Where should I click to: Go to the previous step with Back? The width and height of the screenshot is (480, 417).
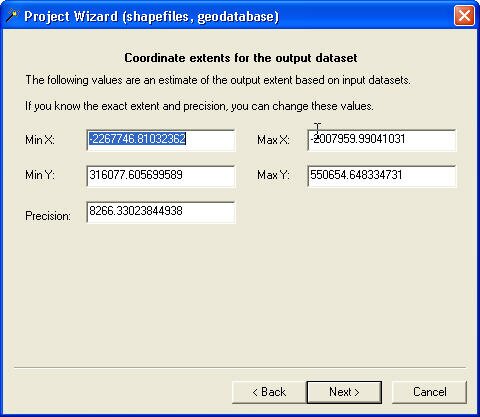pyautogui.click(x=269, y=392)
